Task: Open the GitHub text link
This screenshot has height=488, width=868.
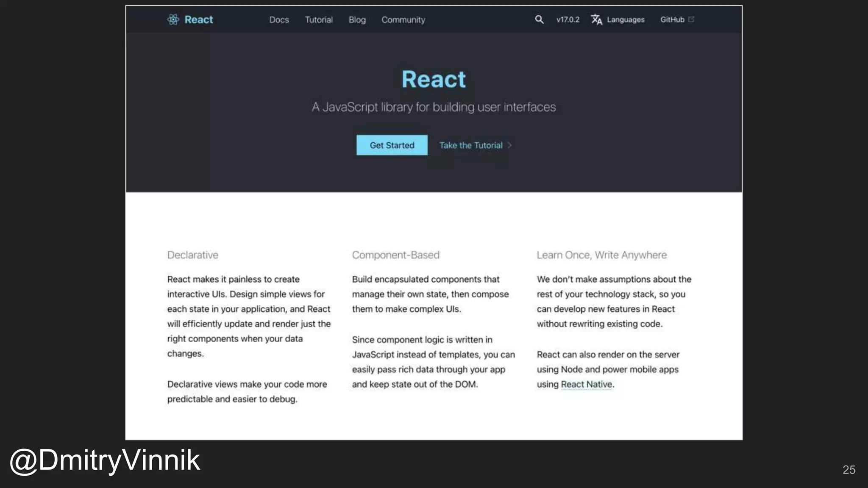Action: (672, 20)
